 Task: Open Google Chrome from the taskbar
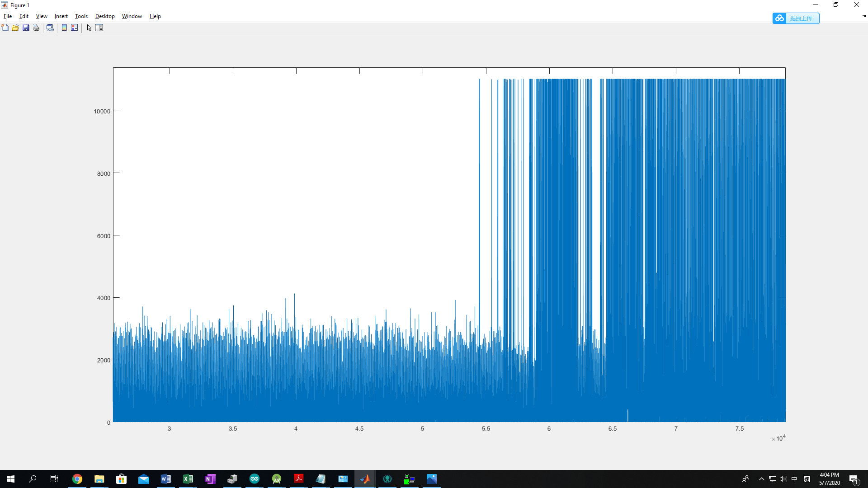click(x=77, y=479)
